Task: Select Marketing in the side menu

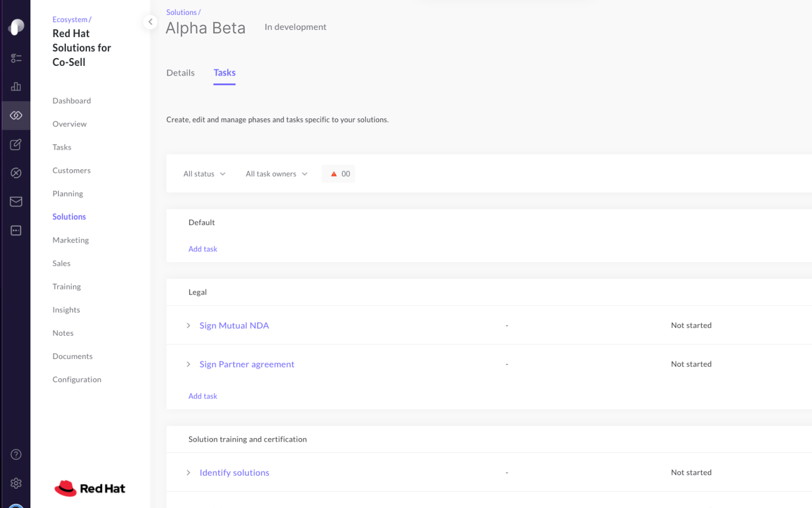Action: 70,240
